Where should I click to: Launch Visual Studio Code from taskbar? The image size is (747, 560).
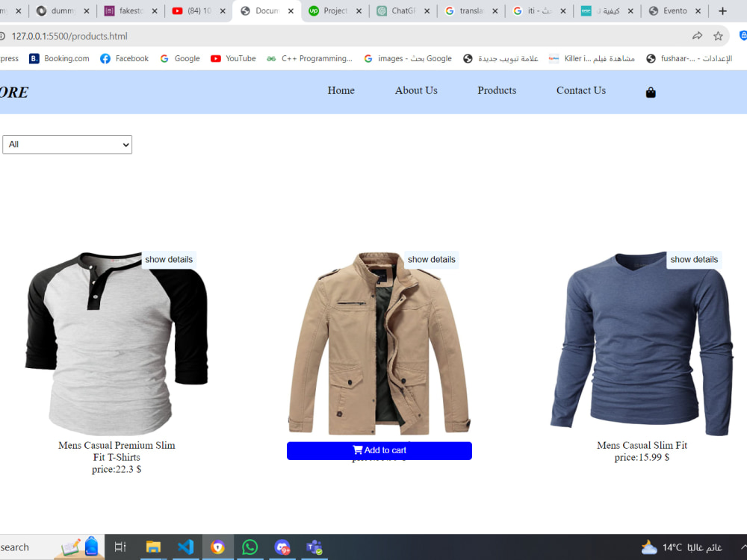point(185,547)
